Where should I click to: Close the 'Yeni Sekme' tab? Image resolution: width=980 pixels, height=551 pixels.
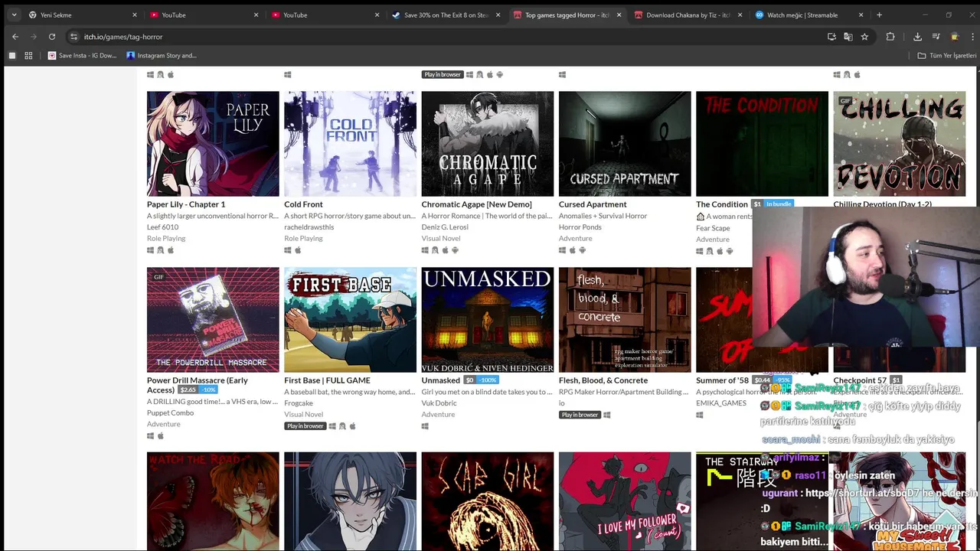tap(134, 15)
